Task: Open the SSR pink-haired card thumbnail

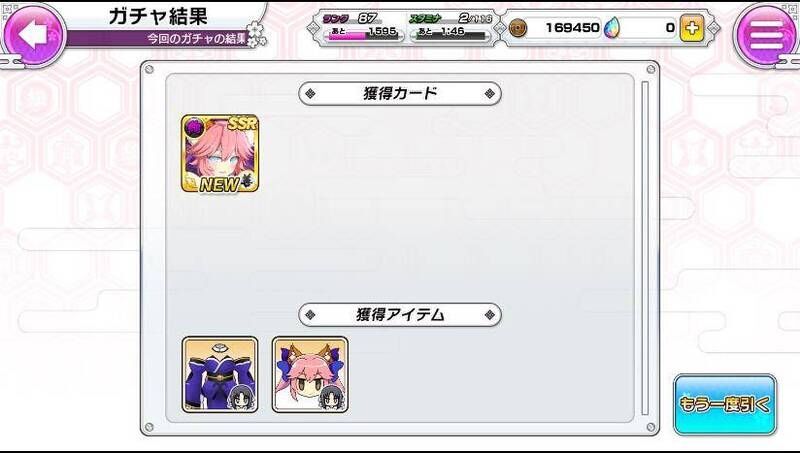Action: 220,154
